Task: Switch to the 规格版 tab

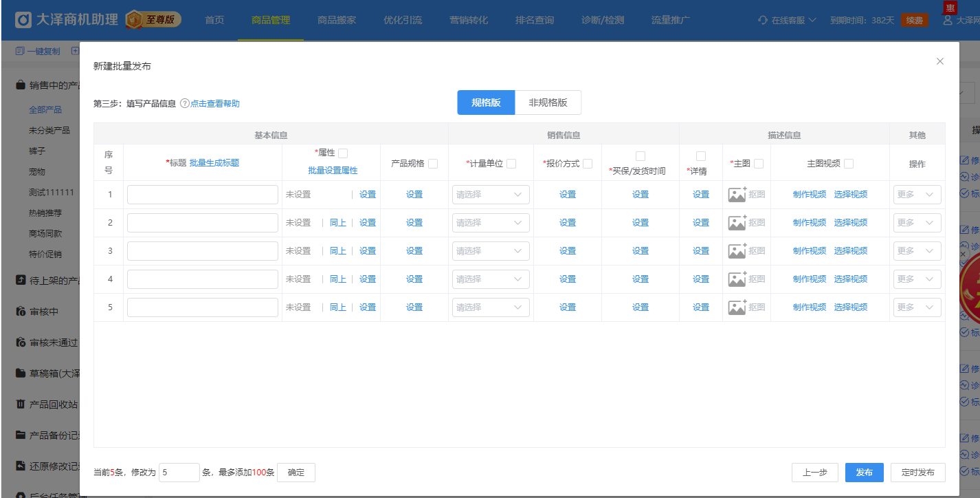Action: click(486, 102)
